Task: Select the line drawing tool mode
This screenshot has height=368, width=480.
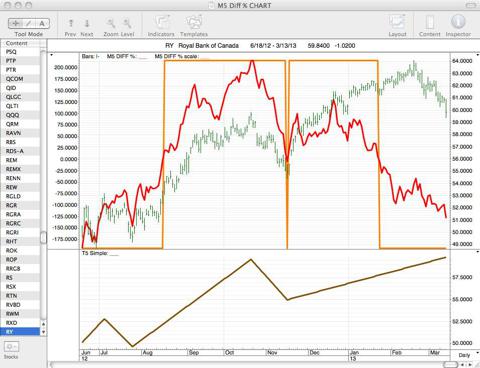Action: point(29,23)
